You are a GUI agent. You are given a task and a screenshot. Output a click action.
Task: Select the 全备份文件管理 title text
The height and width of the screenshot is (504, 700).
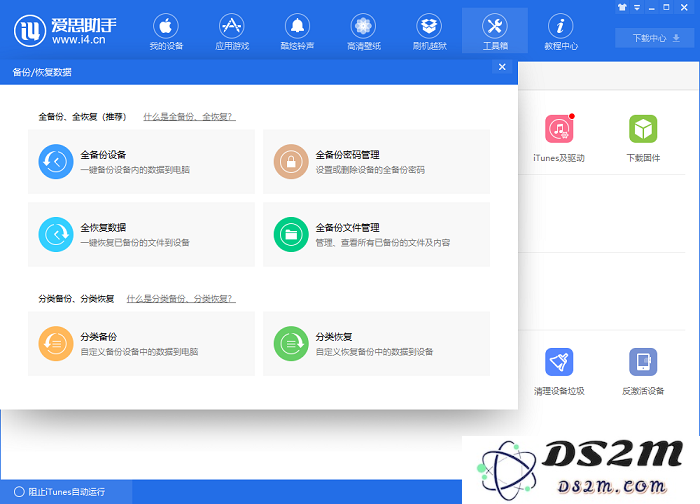[x=347, y=228]
